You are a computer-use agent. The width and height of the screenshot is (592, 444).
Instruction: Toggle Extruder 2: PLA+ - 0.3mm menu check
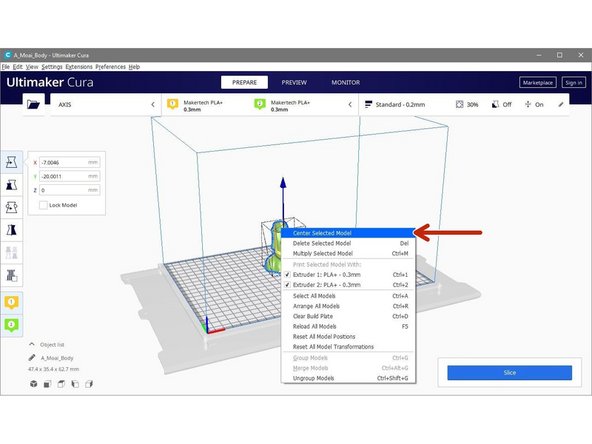click(x=287, y=285)
